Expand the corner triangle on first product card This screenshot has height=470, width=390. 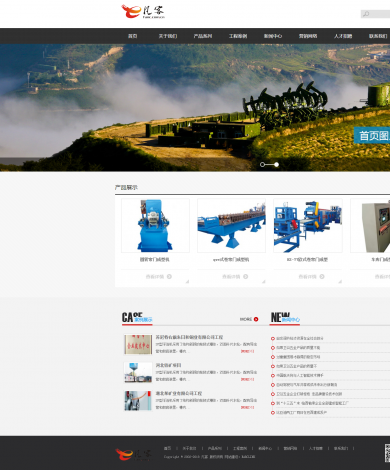(x=187, y=282)
